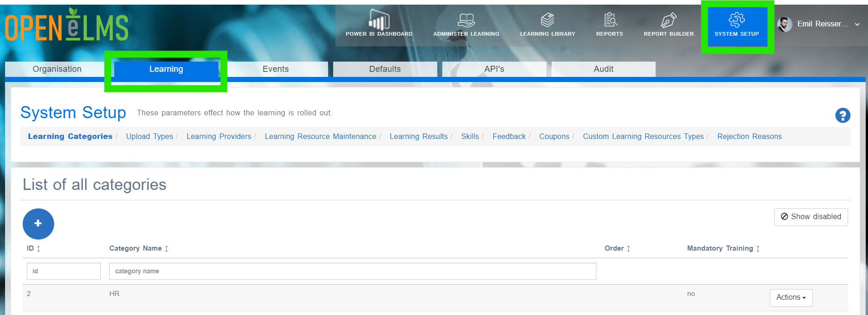Select the HR category name cell

pos(114,294)
